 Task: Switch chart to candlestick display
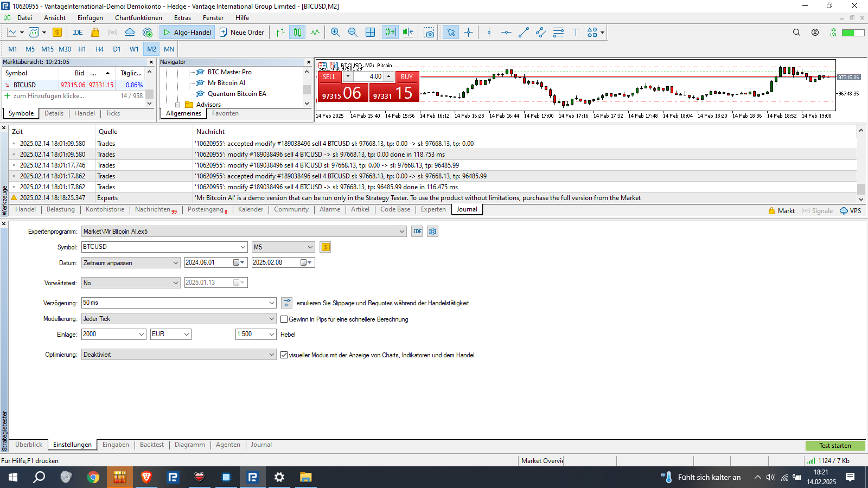click(x=297, y=33)
